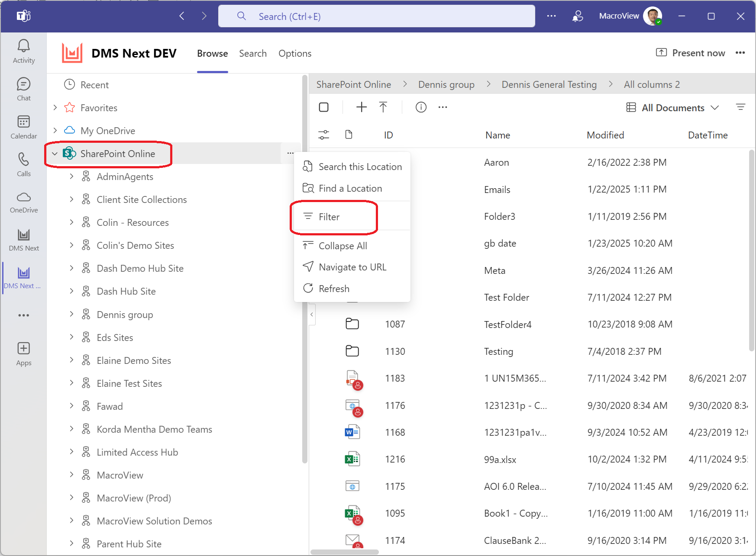Switch to the Browse tab

[212, 53]
